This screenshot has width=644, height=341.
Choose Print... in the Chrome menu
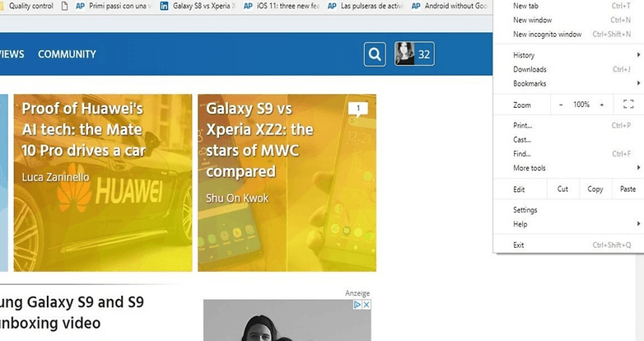tap(568, 126)
